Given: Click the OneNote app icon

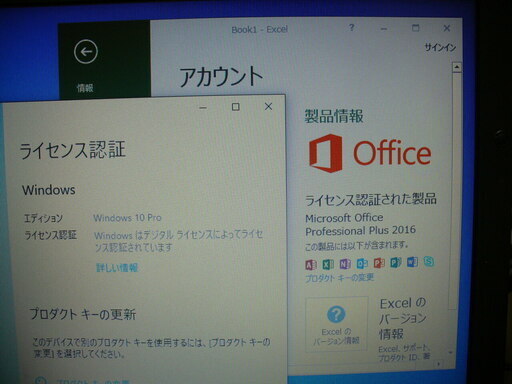Looking at the screenshot, I should pyautogui.click(x=345, y=264).
